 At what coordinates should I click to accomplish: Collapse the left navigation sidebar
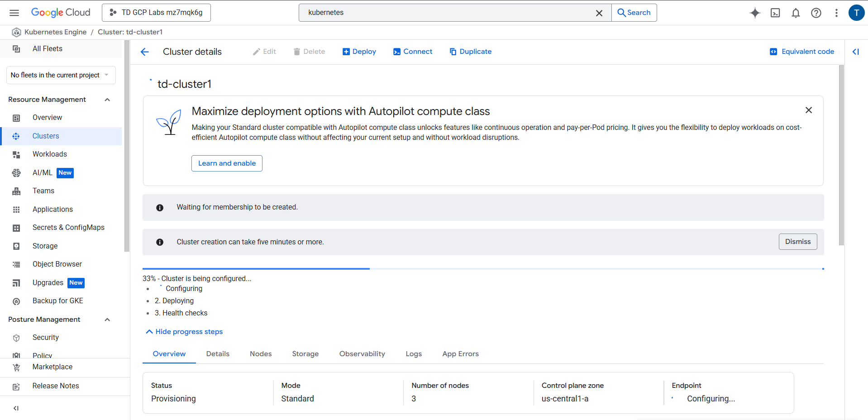[x=16, y=408]
